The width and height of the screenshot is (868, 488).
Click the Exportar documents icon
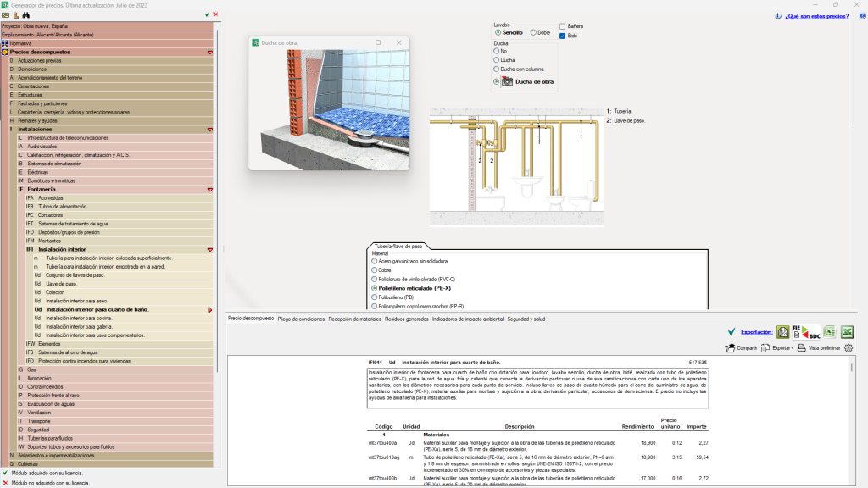[x=765, y=348]
